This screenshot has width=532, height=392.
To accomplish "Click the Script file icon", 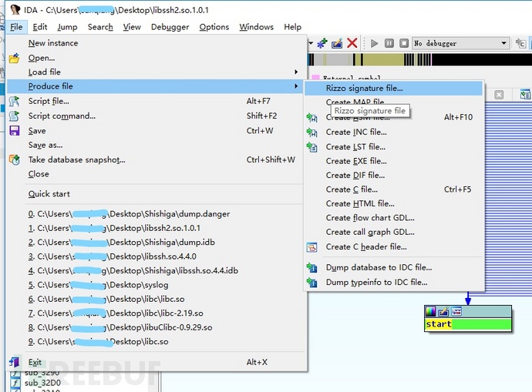I will 14,101.
